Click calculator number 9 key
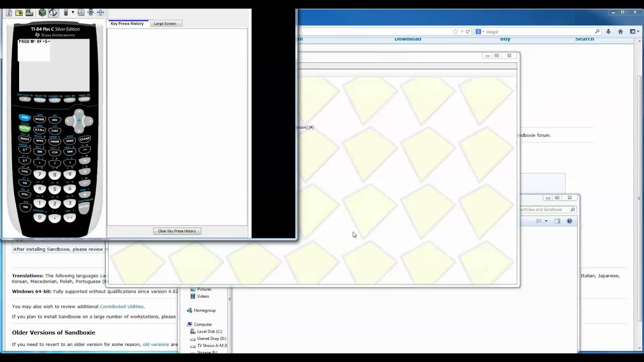Screen dimensions: 644x362 tap(70, 175)
